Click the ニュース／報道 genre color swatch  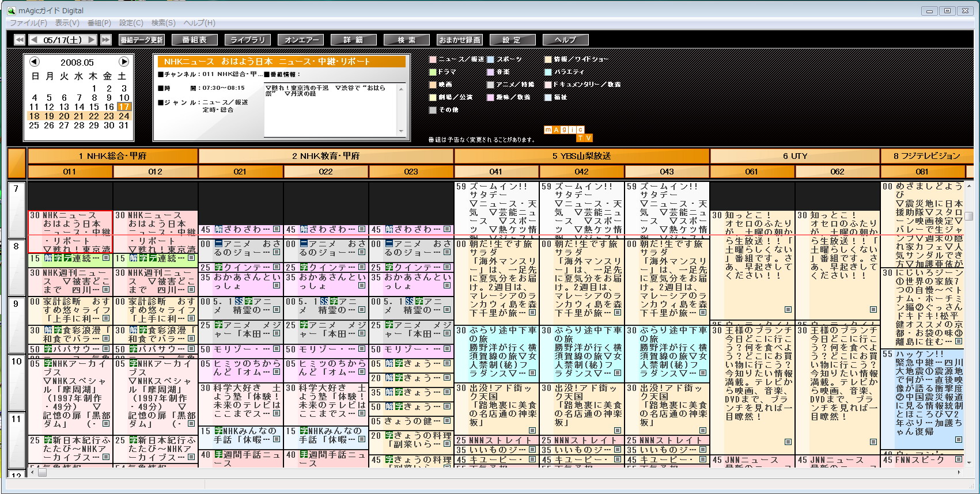(433, 59)
